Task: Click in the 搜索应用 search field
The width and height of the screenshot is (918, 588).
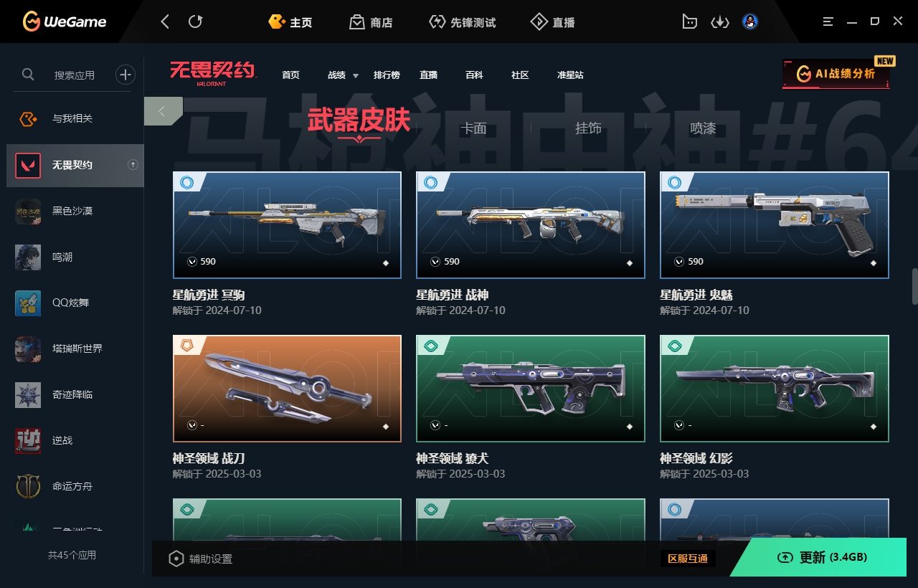Action: tap(75, 75)
